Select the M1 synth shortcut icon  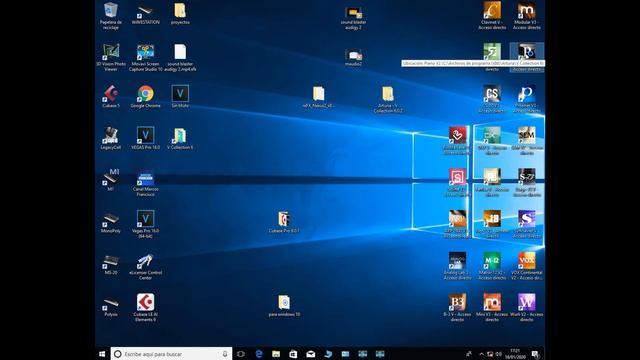111,180
